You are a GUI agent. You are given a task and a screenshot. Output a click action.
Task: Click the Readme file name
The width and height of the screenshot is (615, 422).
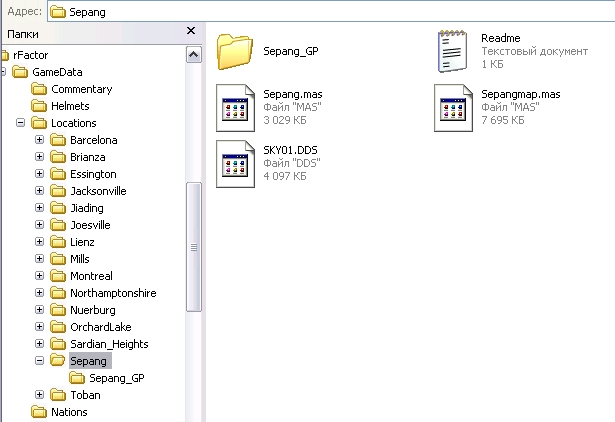500,38
